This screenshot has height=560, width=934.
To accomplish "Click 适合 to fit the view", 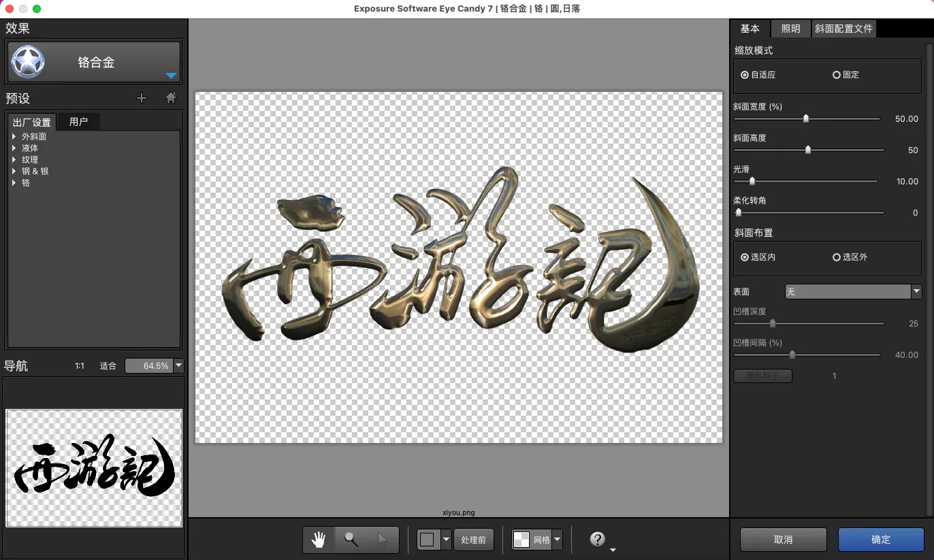I will pos(108,366).
